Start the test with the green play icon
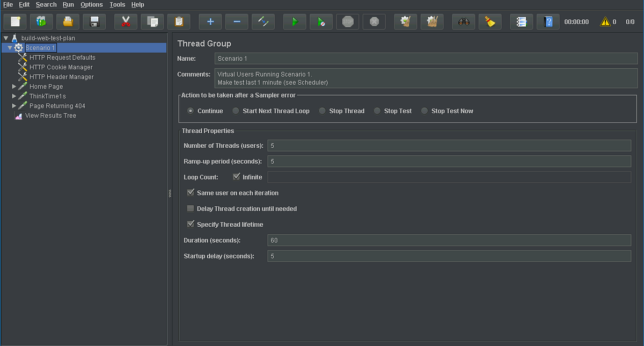This screenshot has height=346, width=644. pyautogui.click(x=294, y=21)
